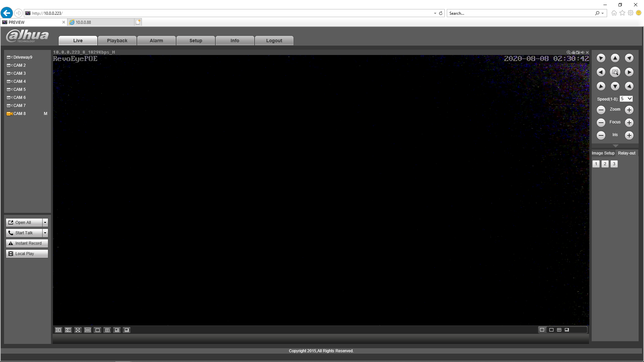Open the Info tab
This screenshot has height=362, width=644.
tap(235, 41)
